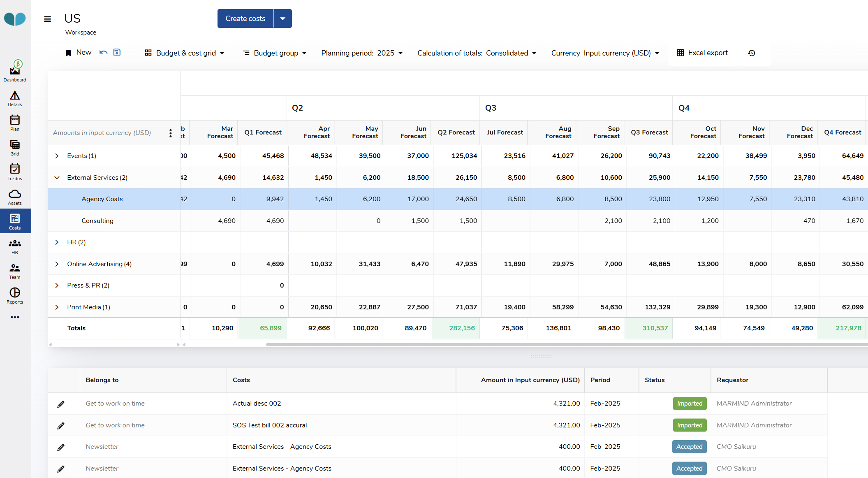Edit Actual desc 002 cost row
868x478 pixels.
tap(61, 404)
